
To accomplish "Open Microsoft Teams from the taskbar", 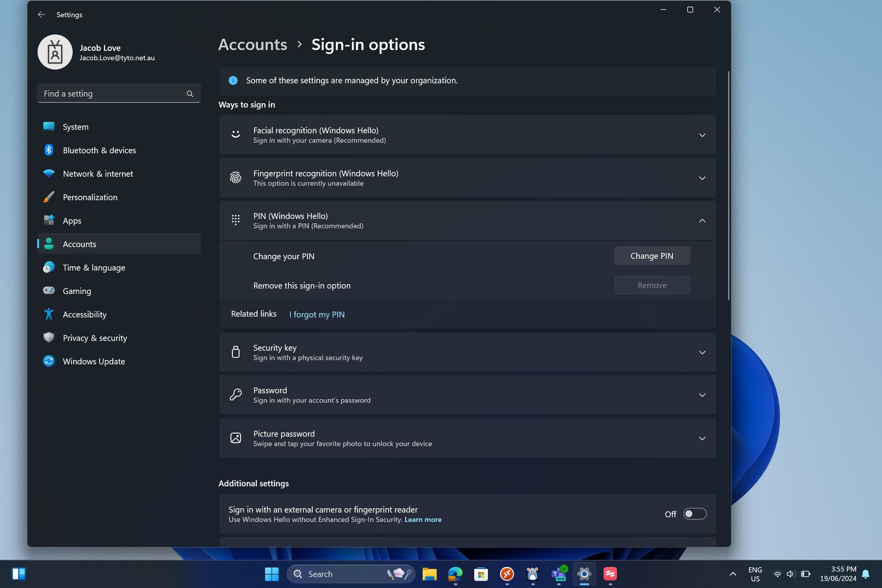I will point(558,574).
